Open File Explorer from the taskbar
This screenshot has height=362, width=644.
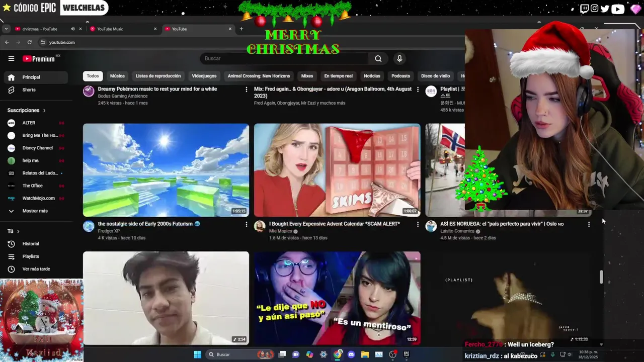(365, 354)
